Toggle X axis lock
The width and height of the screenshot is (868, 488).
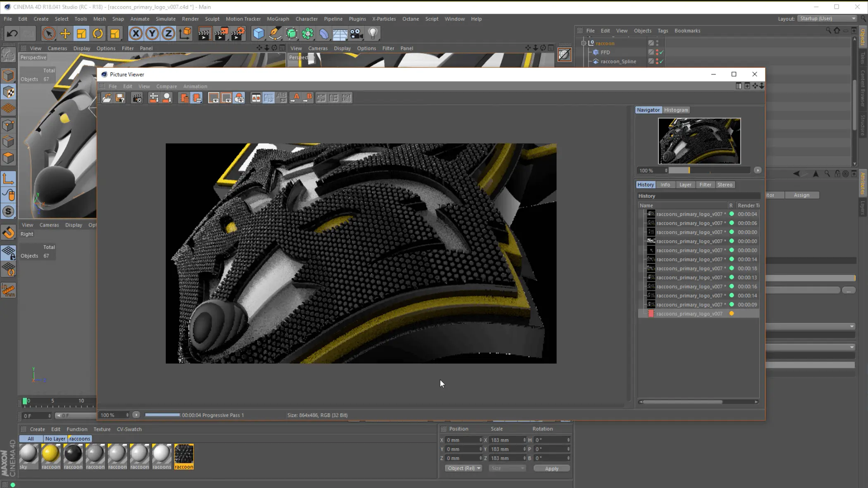[136, 33]
